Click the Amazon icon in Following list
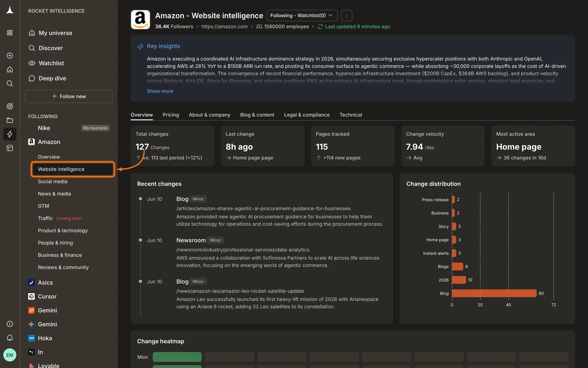Image resolution: width=588 pixels, height=368 pixels. tap(31, 142)
